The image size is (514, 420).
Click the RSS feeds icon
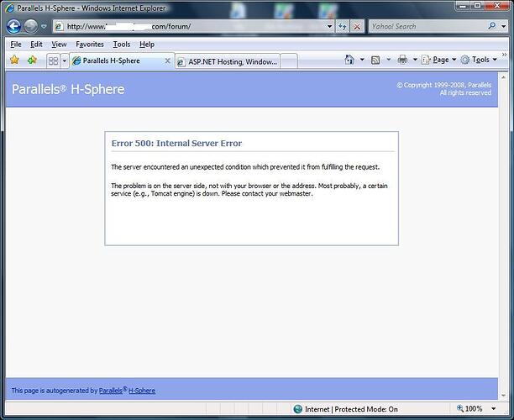(x=375, y=60)
